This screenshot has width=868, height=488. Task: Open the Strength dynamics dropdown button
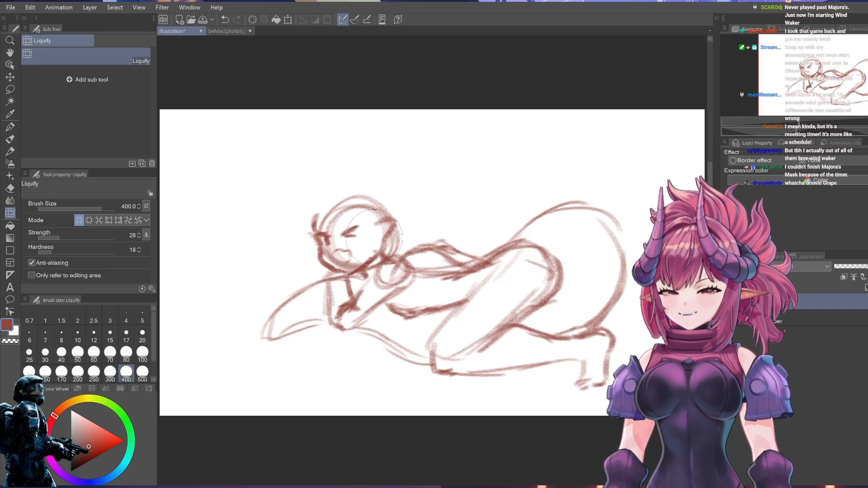pos(146,235)
